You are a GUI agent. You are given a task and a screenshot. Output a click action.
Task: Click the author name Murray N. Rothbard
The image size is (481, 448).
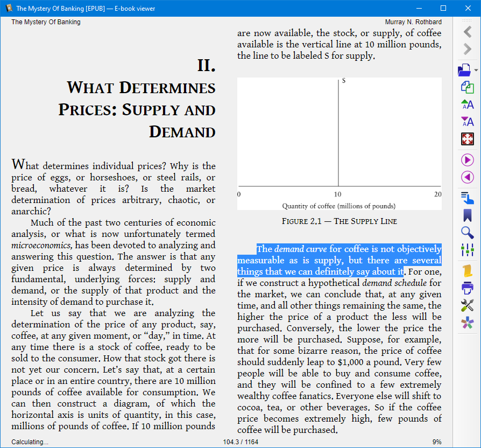pos(413,22)
